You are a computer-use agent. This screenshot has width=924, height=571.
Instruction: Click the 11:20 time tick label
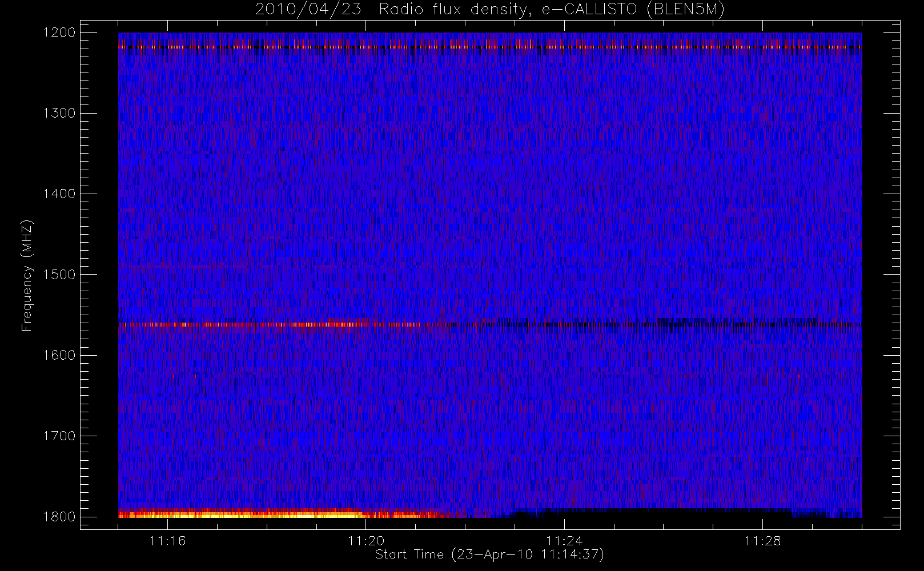[365, 541]
